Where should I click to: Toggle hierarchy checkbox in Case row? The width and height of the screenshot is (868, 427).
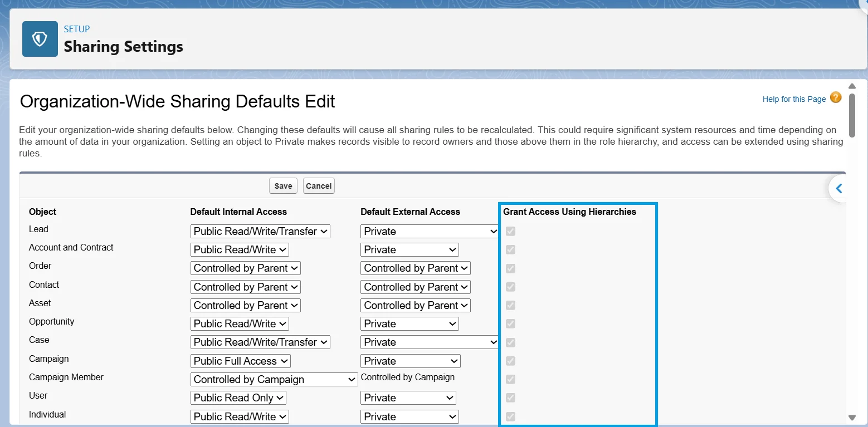click(x=510, y=342)
